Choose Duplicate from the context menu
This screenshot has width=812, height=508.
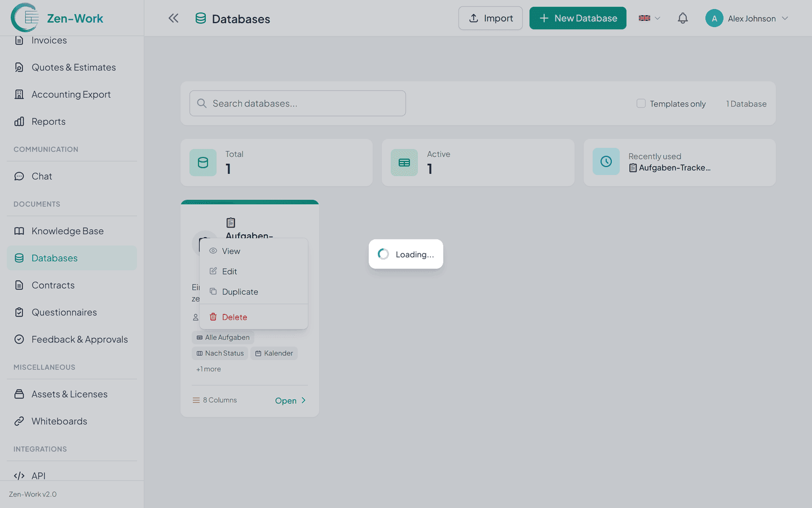tap(240, 292)
